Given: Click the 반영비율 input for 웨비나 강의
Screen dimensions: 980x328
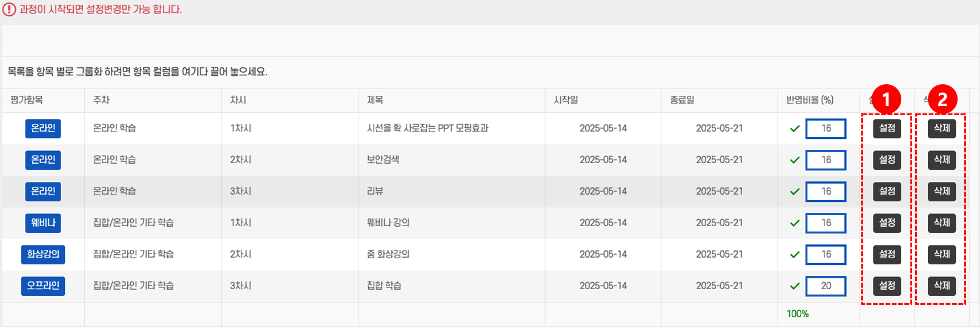Looking at the screenshot, I should pyautogui.click(x=826, y=223).
